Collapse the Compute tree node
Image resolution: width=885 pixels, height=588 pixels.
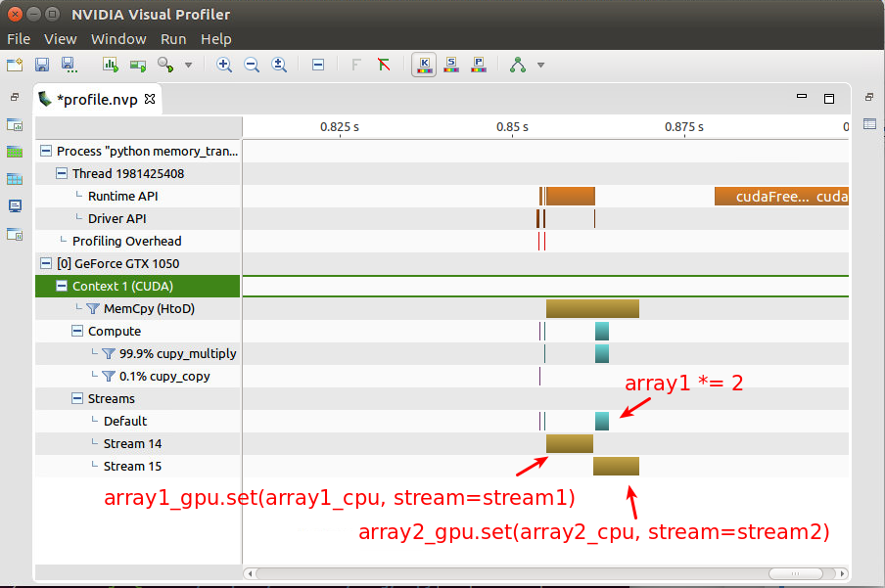76,331
